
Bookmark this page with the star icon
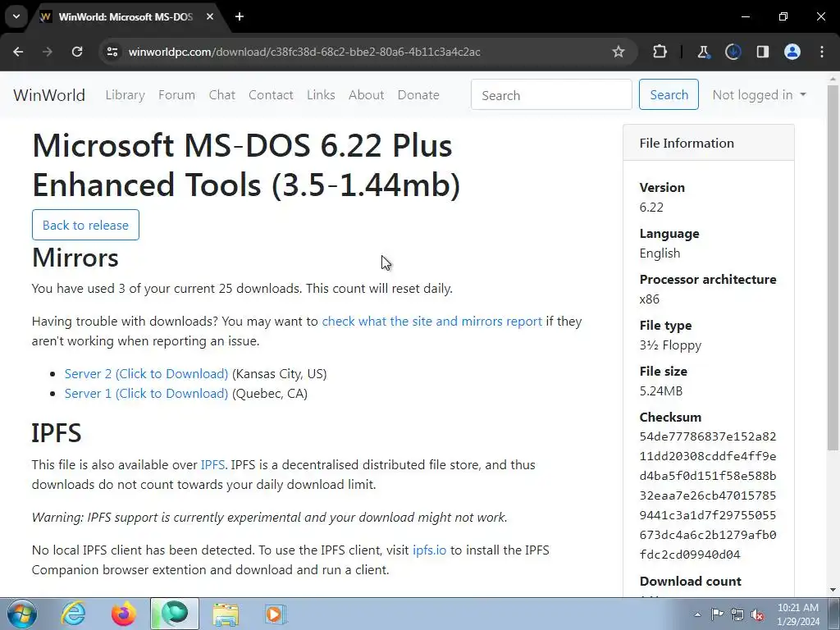click(x=619, y=52)
